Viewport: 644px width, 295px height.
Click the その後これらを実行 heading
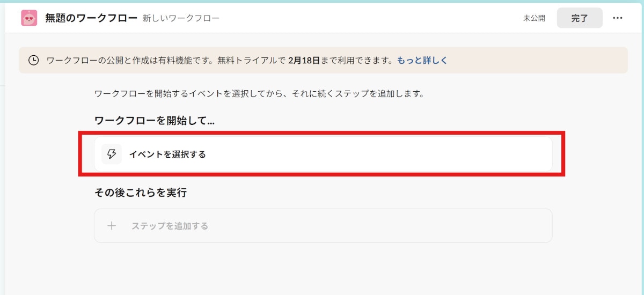pos(140,193)
